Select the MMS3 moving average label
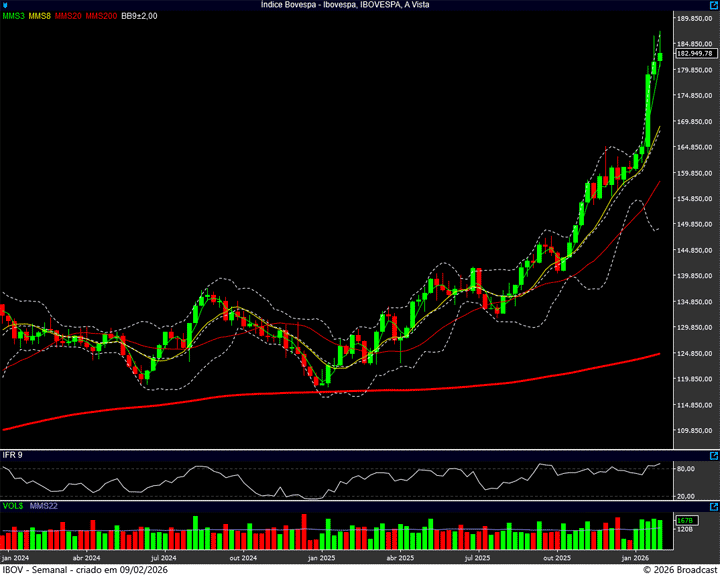This screenshot has width=720, height=575. click(14, 17)
